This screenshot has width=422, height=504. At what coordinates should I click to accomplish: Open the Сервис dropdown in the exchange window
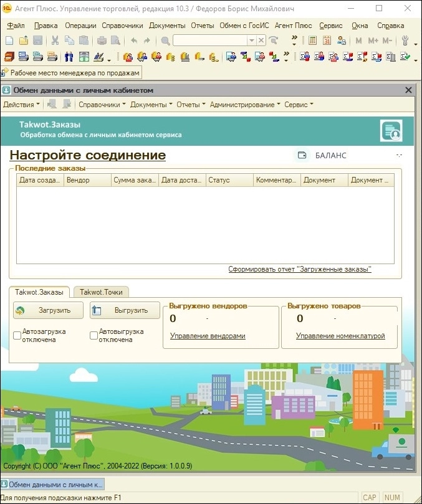pos(299,105)
